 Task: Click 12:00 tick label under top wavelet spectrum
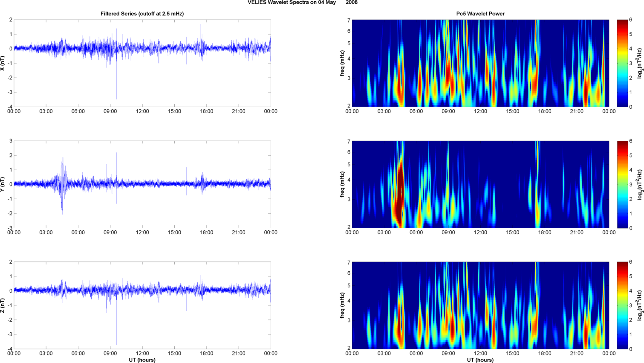480,111
